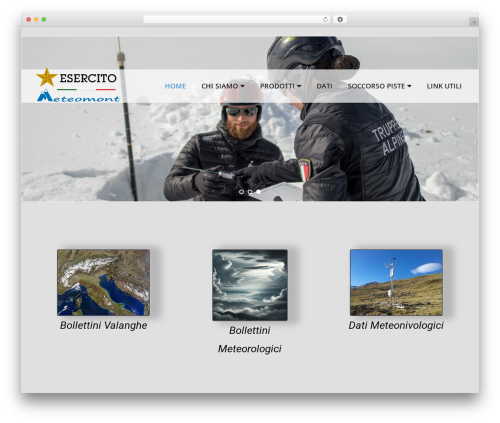The height and width of the screenshot is (423, 500).
Task: Open the Bollettini Valanghe link
Action: 103,325
